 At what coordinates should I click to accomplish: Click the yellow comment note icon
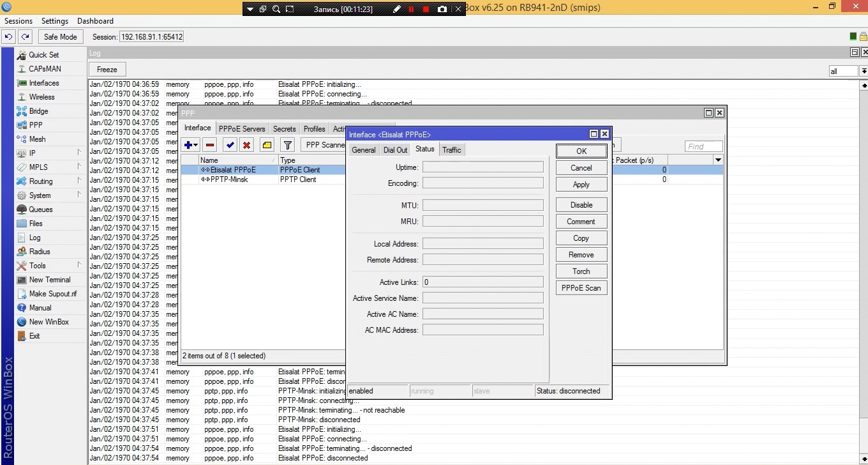pyautogui.click(x=267, y=146)
